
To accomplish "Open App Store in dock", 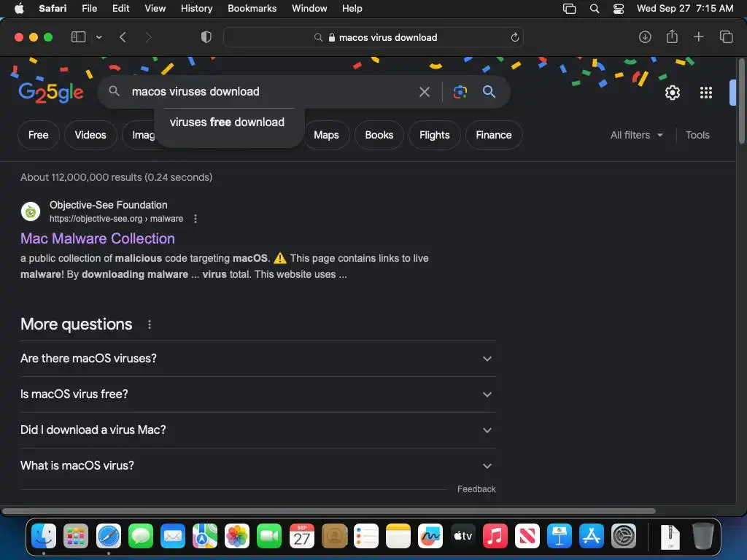I will pos(591,536).
